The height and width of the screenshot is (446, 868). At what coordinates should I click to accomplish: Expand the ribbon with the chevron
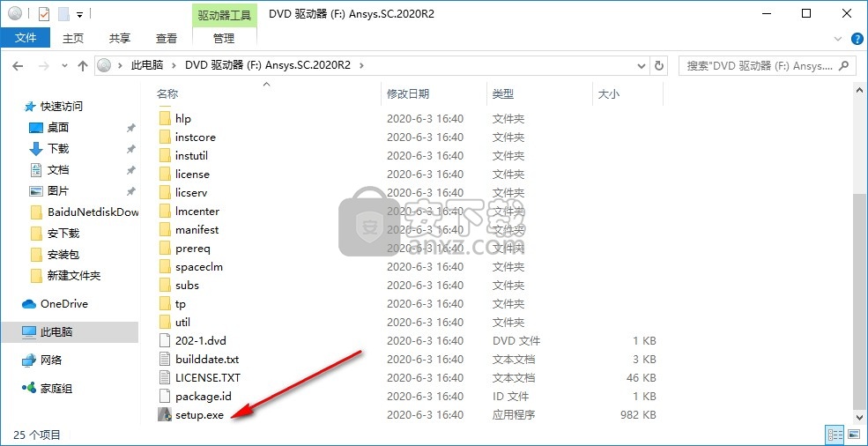tap(837, 39)
